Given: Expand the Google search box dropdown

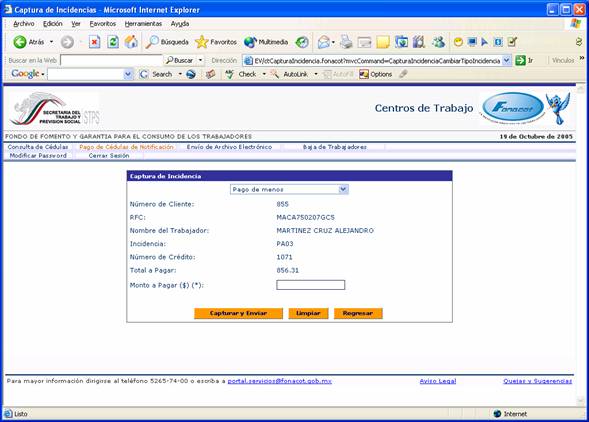Looking at the screenshot, I should [128, 74].
